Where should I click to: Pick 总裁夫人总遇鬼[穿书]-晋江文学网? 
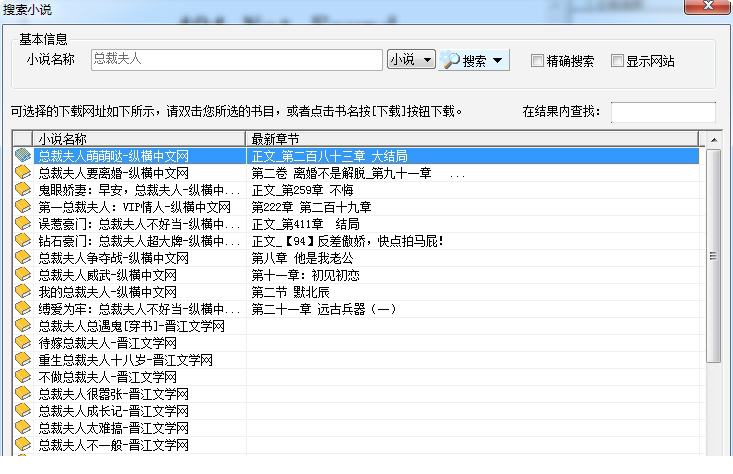tap(131, 326)
